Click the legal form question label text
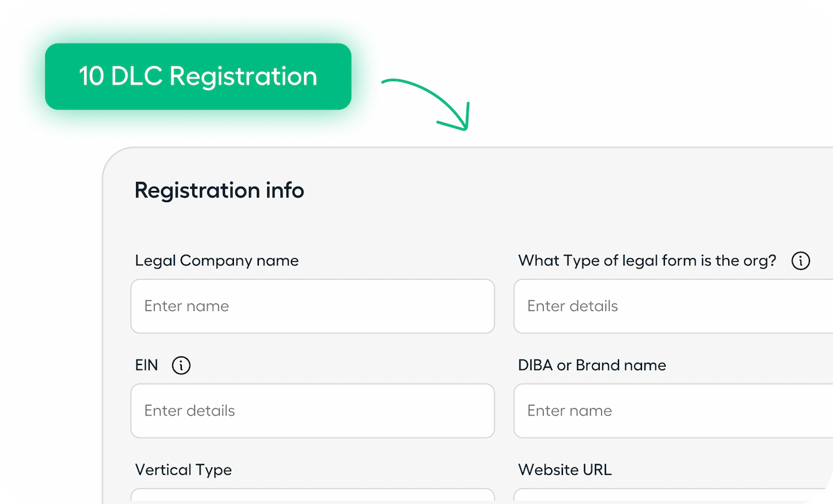 point(647,260)
